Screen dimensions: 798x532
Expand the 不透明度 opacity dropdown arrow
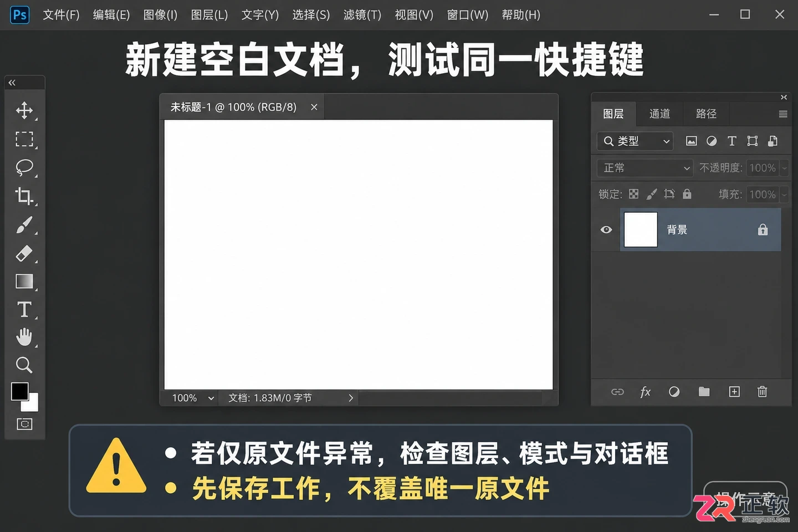tap(784, 168)
